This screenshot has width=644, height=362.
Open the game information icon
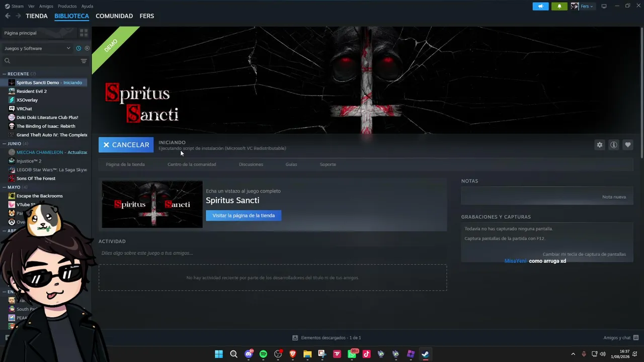pos(613,145)
